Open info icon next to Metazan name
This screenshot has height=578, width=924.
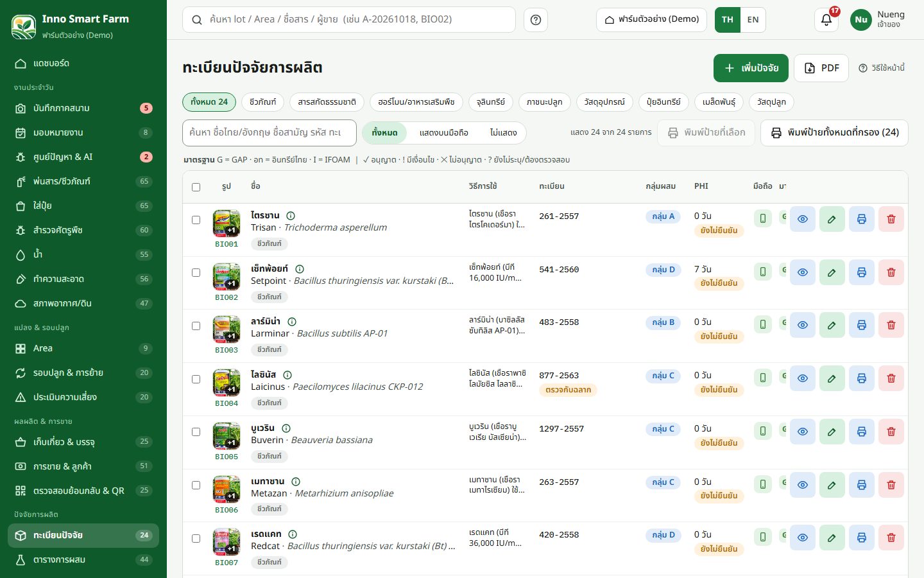click(296, 482)
